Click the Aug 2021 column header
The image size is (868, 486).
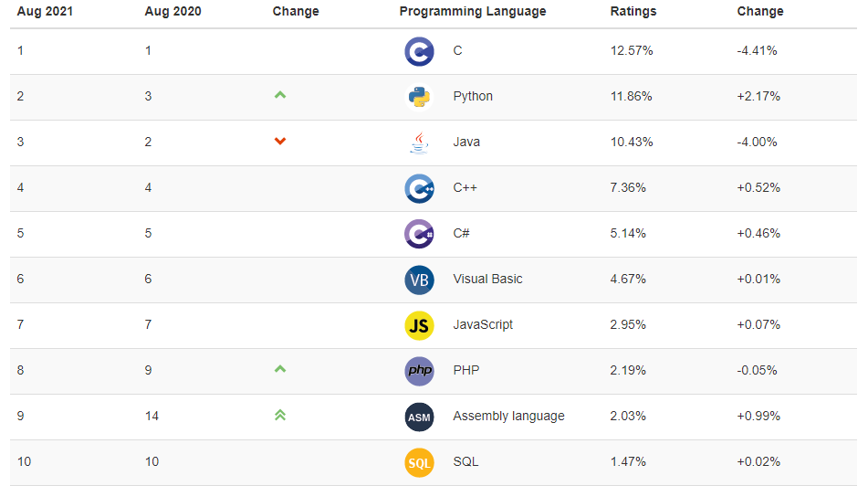pyautogui.click(x=46, y=12)
